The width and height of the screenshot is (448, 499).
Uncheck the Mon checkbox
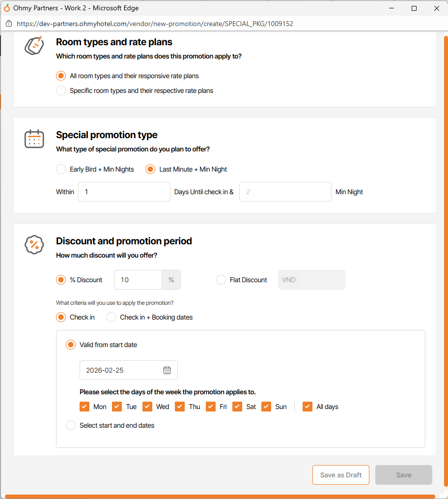point(84,407)
